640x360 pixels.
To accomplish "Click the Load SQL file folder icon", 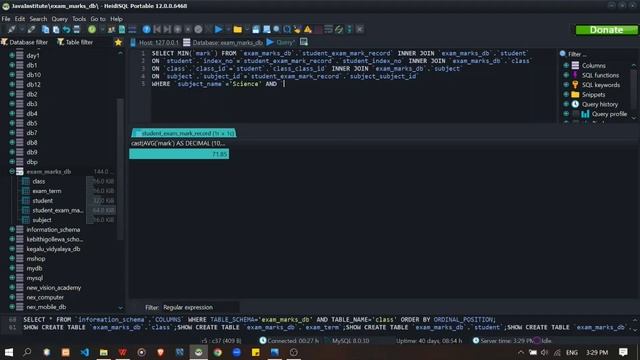I will click(238, 29).
